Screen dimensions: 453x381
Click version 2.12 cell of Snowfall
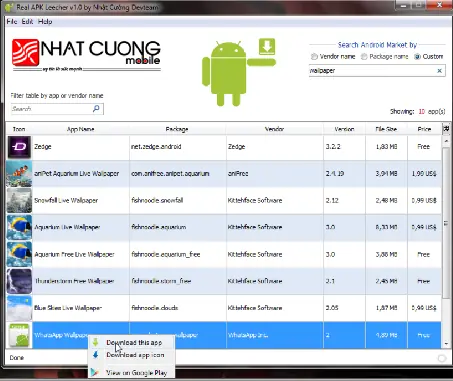(344, 200)
